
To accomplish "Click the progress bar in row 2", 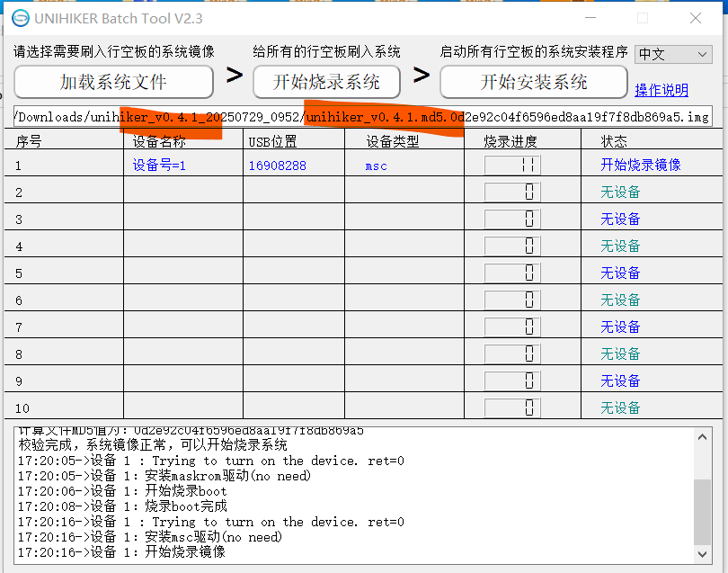I will point(512,192).
